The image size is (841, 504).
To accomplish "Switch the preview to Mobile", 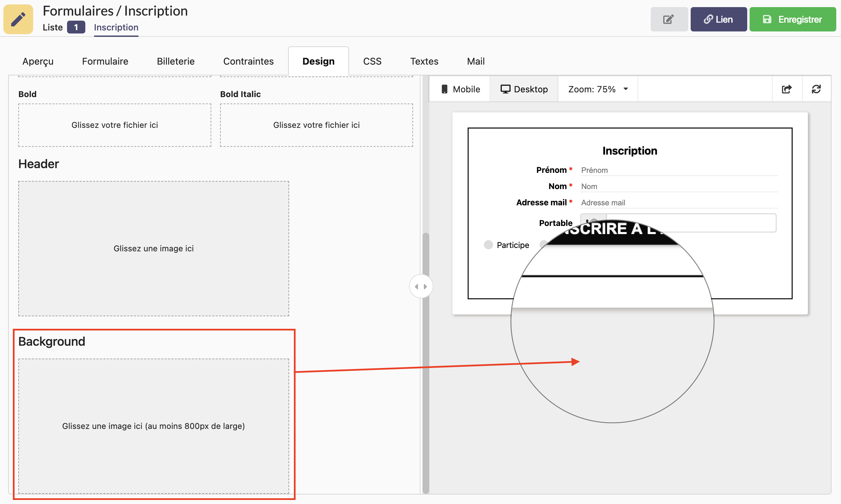I will pos(460,89).
